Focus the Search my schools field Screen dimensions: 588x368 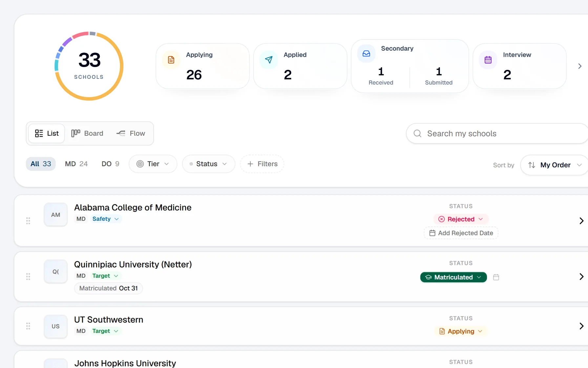click(x=497, y=133)
